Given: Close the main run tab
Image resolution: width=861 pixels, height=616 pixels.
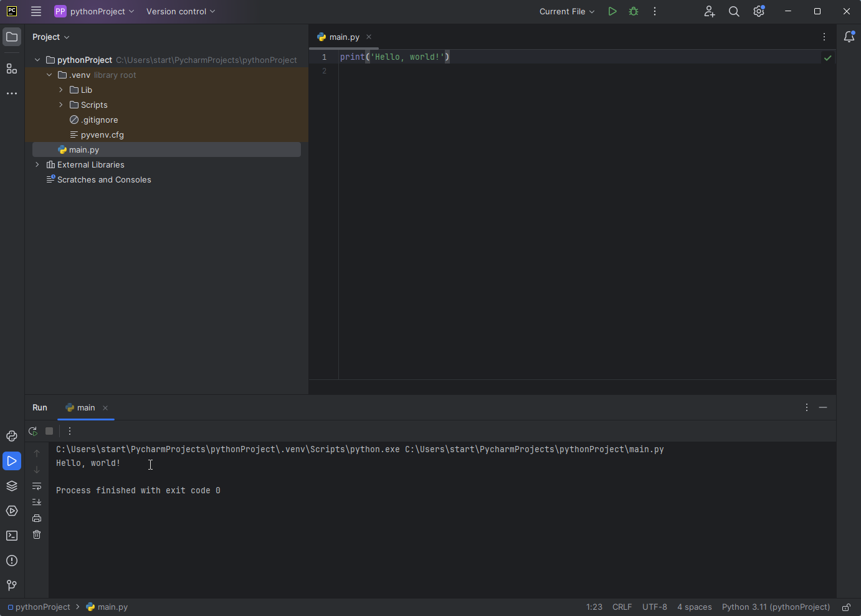Looking at the screenshot, I should 105,408.
